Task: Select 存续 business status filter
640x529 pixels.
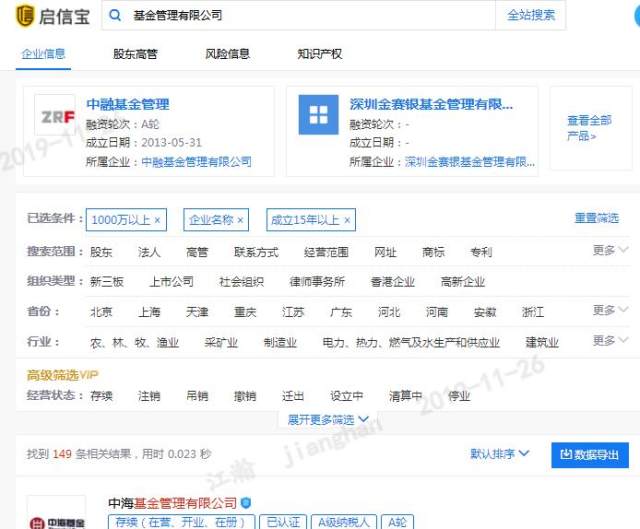Action: coord(101,396)
